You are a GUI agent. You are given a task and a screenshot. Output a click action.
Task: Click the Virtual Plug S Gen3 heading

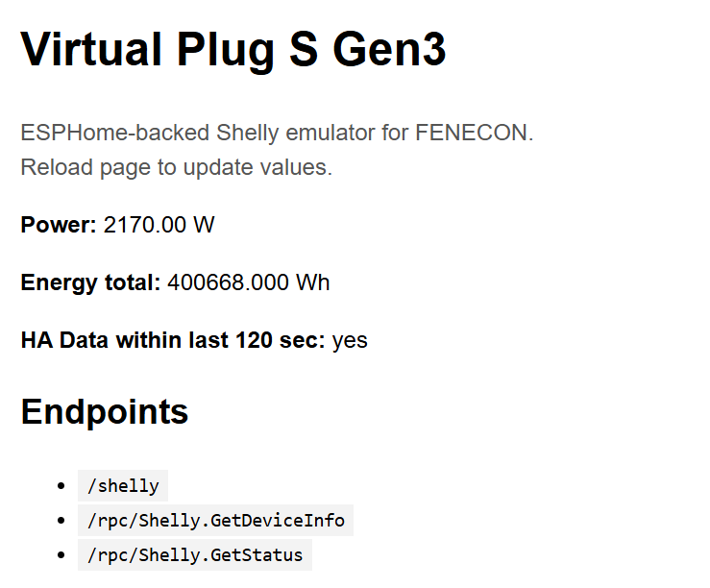[x=233, y=50]
